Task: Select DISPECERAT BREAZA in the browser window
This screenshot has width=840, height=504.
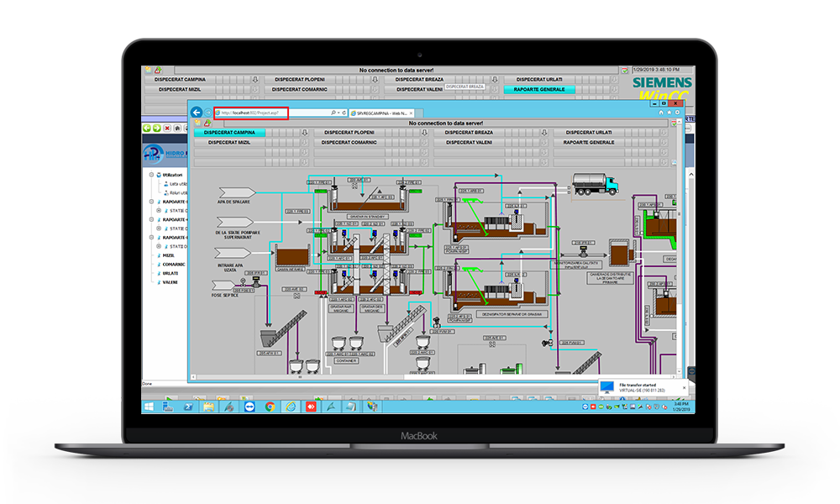Action: click(x=470, y=132)
